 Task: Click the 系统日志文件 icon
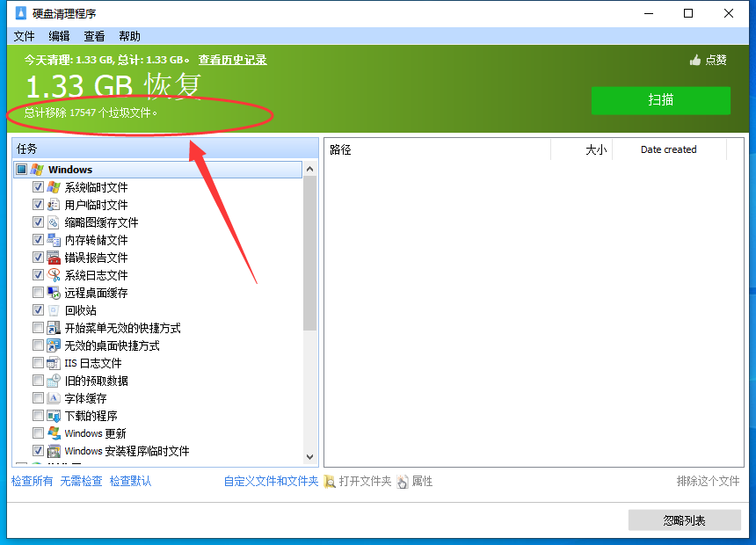pyautogui.click(x=54, y=275)
